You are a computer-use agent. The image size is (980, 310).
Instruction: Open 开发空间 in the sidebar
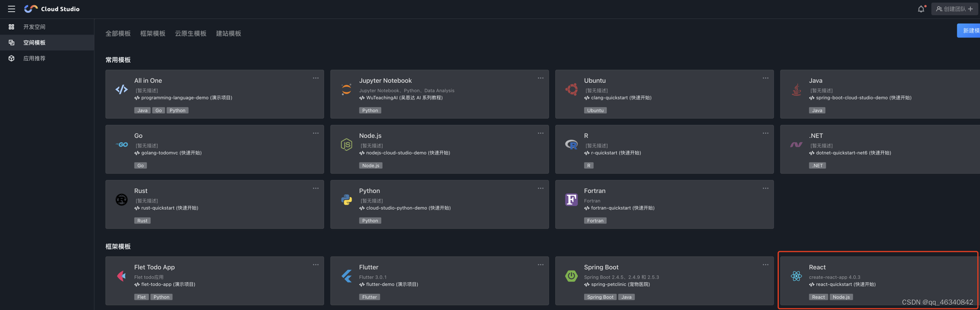47,27
